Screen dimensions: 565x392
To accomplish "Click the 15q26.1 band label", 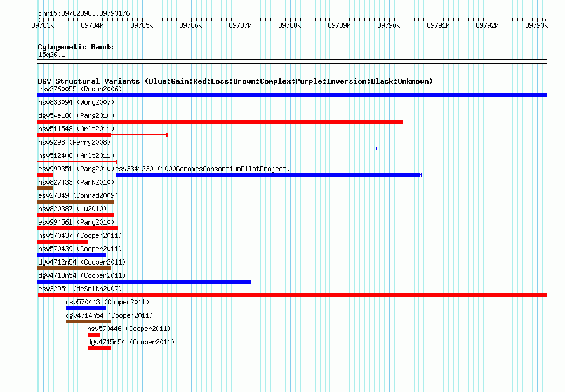I will 51,55.
